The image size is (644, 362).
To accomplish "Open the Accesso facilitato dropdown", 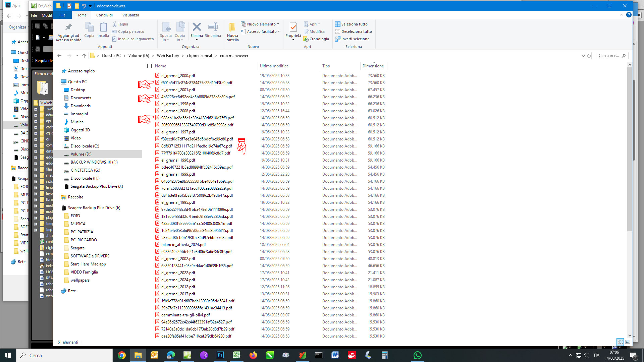I will 261,32.
